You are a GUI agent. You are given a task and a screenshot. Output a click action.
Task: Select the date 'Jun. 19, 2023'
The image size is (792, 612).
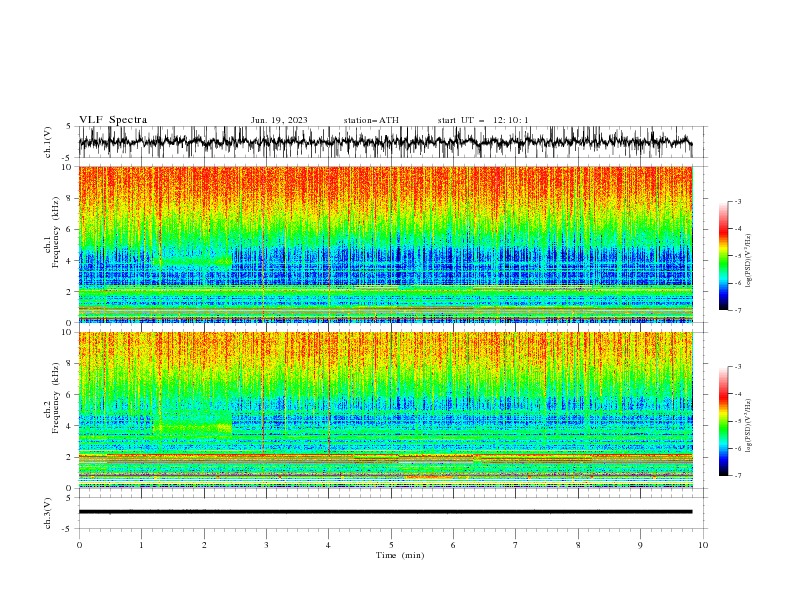tap(279, 120)
